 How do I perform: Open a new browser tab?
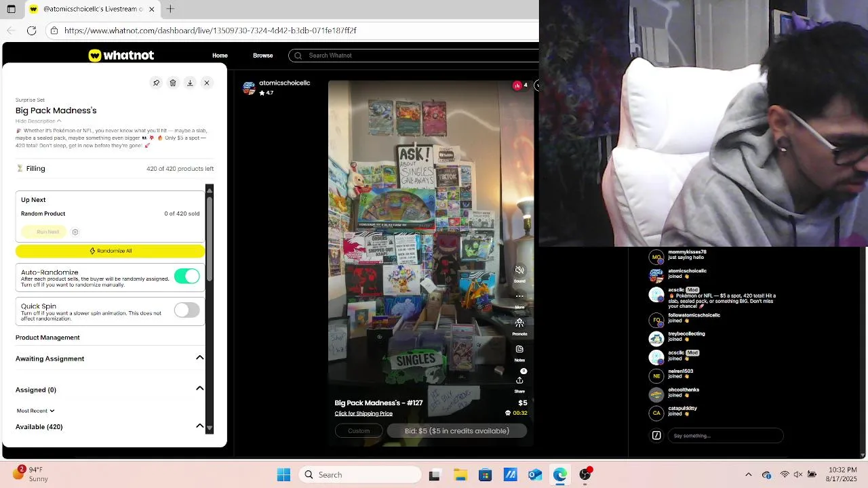[x=170, y=9]
